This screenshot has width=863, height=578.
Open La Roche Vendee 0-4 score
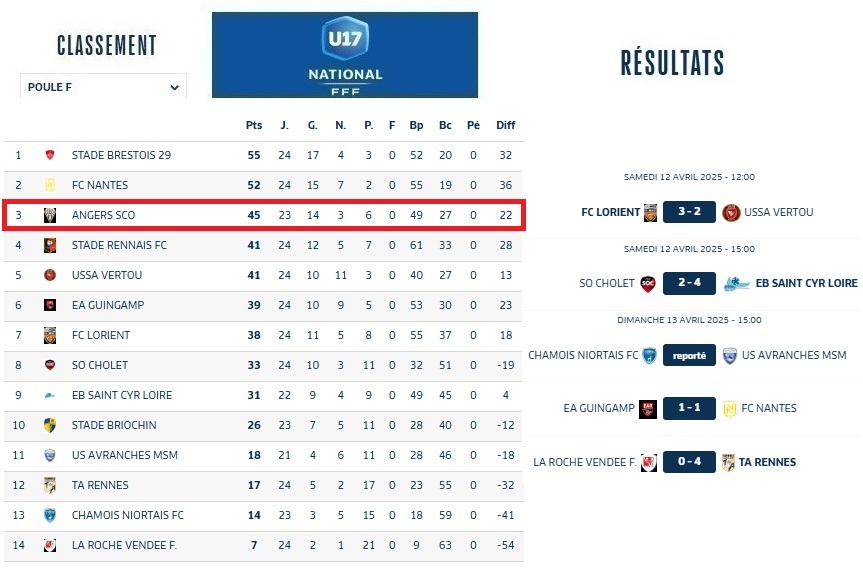tap(689, 462)
